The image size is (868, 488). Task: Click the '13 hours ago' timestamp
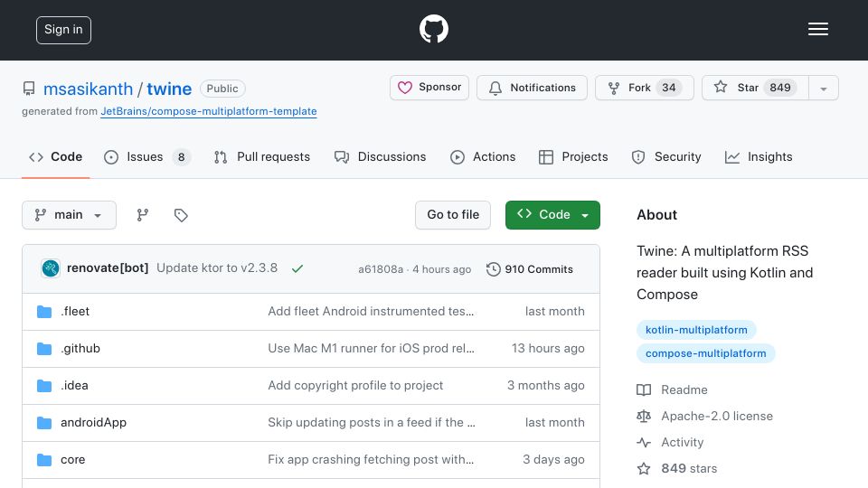(548, 349)
